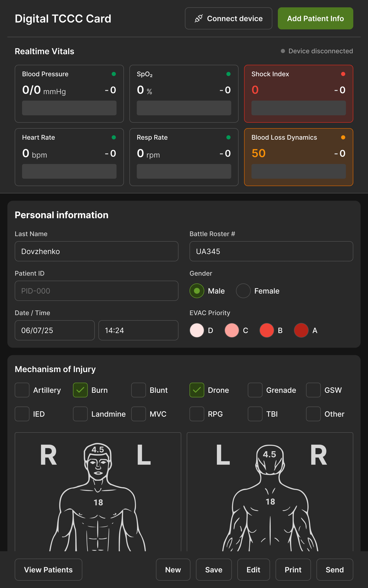The width and height of the screenshot is (368, 588).
Task: Check the Artillery mechanism checkbox
Action: pyautogui.click(x=22, y=390)
